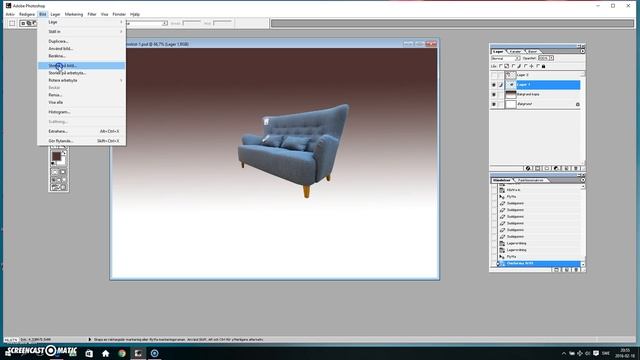Open the foreground color swatch
The width and height of the screenshot is (640, 360).
56,156
